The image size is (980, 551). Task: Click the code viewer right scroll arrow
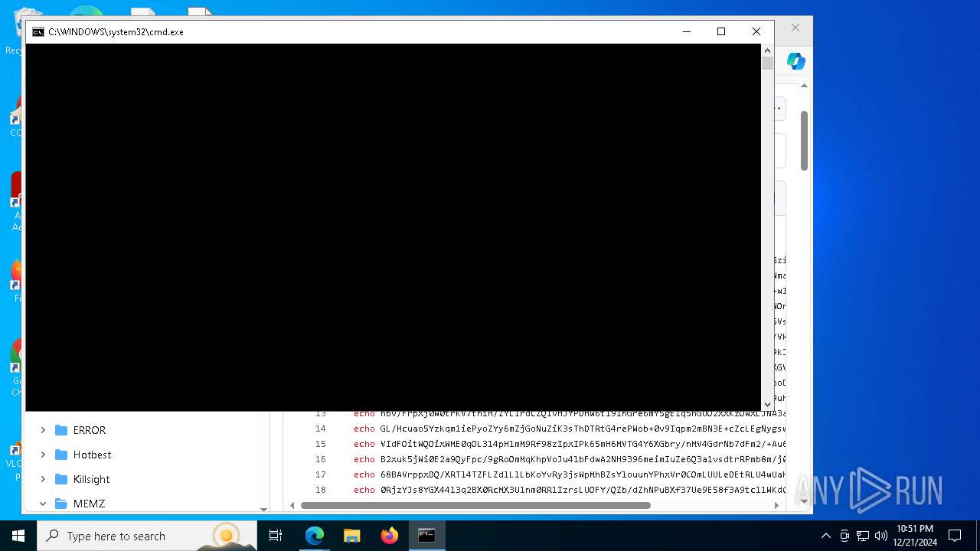click(x=776, y=505)
